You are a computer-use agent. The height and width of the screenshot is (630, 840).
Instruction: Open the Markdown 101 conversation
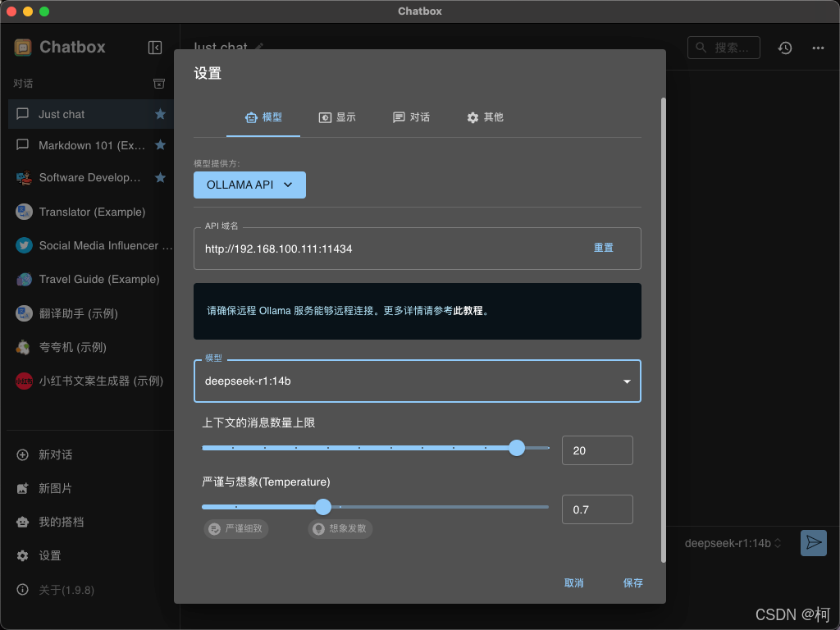coord(90,145)
